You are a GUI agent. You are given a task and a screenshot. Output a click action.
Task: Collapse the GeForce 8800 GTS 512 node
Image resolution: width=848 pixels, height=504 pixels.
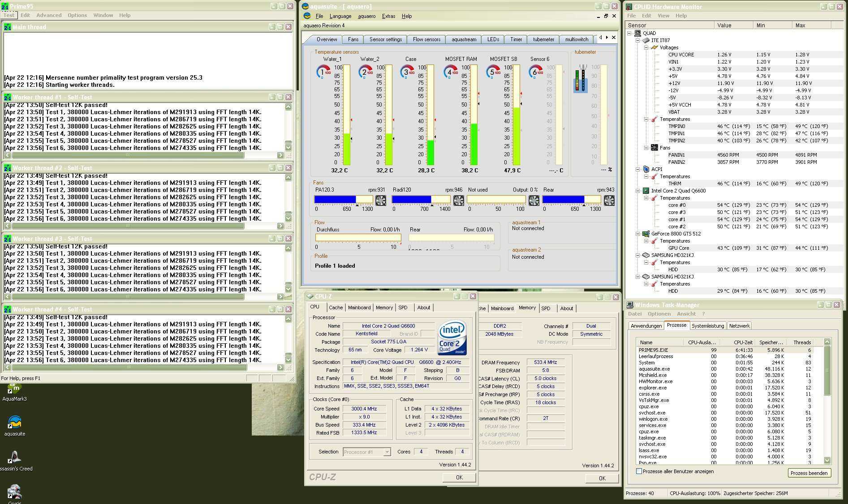point(638,234)
